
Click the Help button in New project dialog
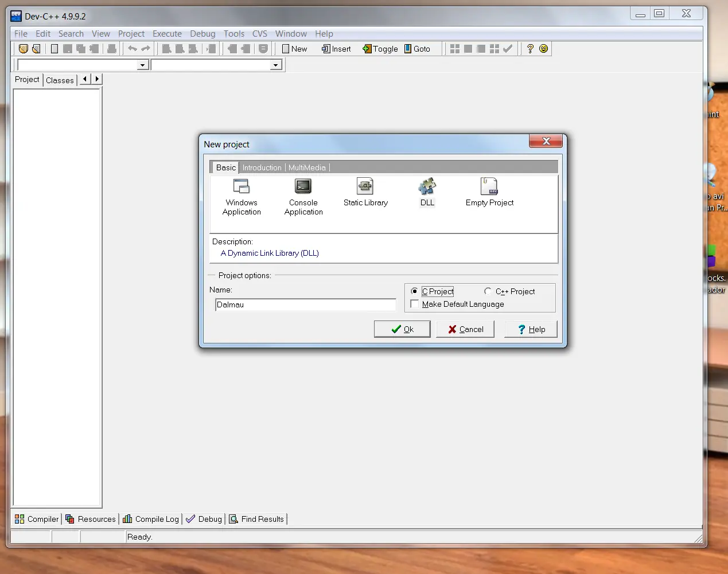pyautogui.click(x=531, y=329)
